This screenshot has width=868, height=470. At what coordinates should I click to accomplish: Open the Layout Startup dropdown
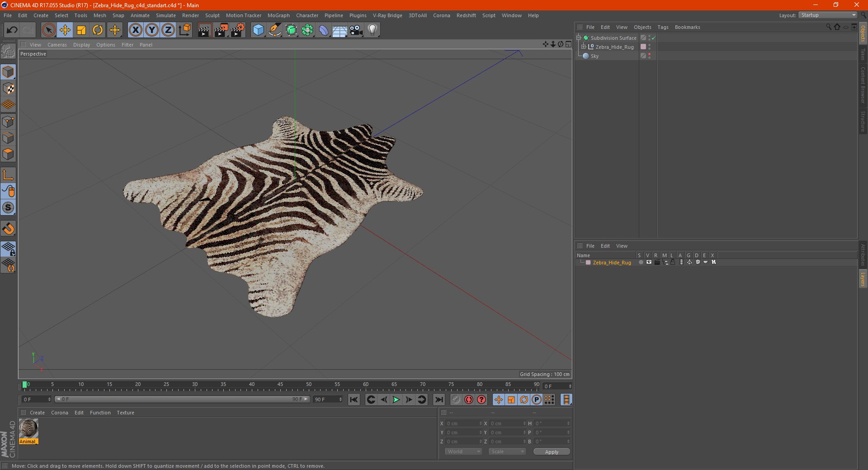coord(828,15)
